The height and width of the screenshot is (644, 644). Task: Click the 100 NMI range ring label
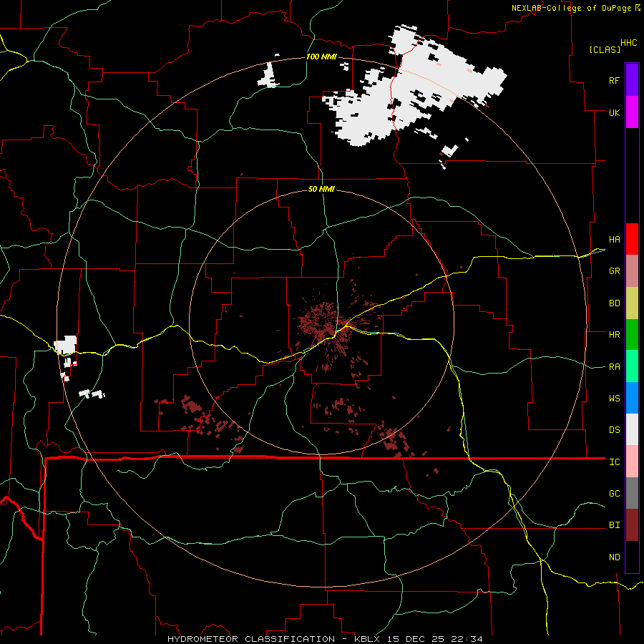click(321, 57)
